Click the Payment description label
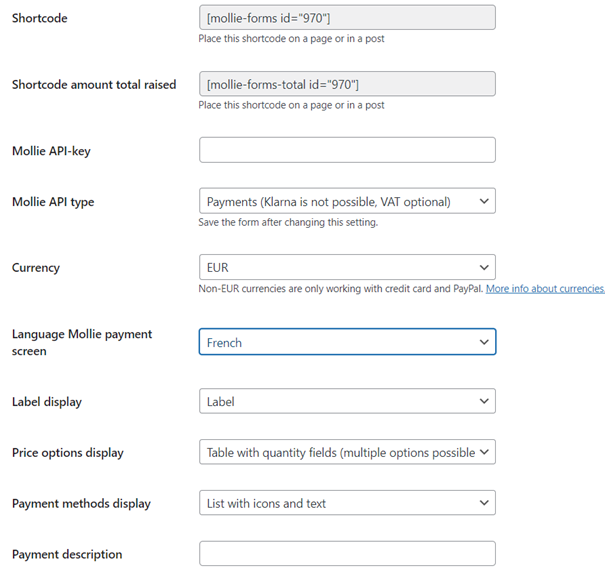 click(67, 555)
